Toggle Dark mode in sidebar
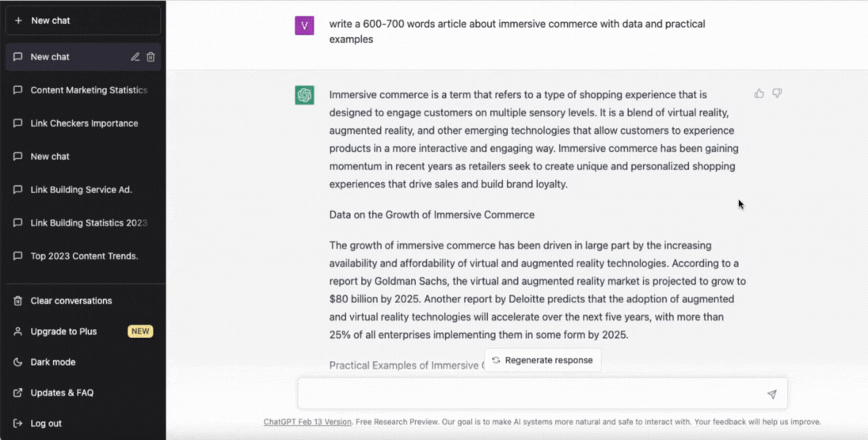Image resolution: width=868 pixels, height=440 pixels. (x=52, y=362)
